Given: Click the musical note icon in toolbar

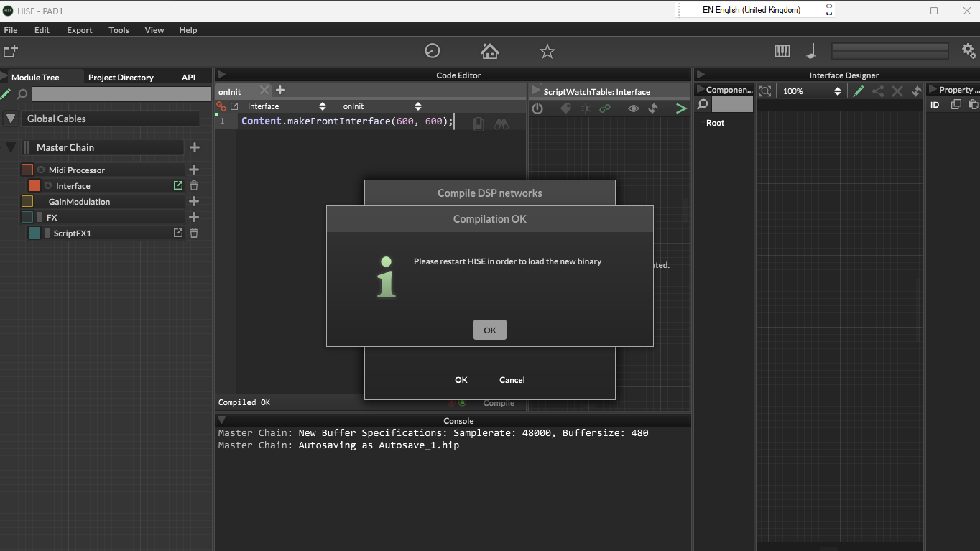Looking at the screenshot, I should [811, 51].
